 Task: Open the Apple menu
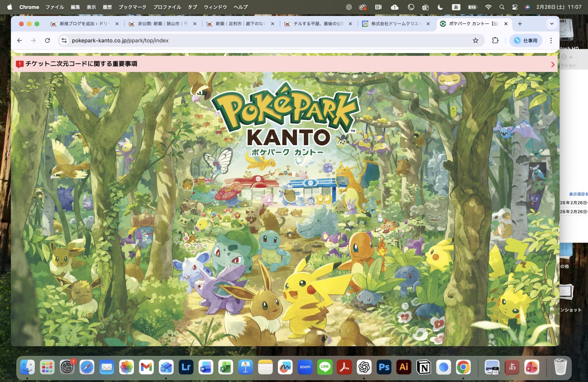coord(10,7)
